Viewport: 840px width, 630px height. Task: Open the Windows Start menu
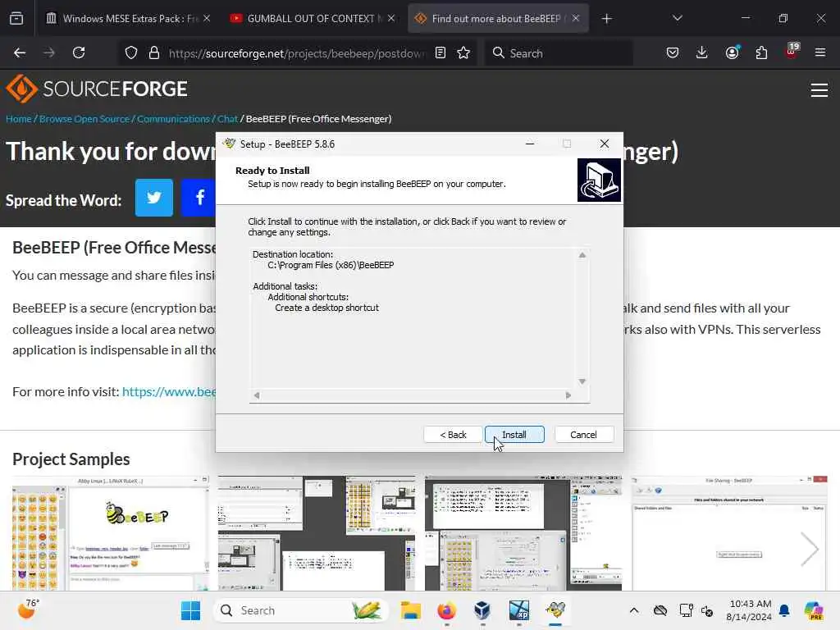pyautogui.click(x=190, y=610)
